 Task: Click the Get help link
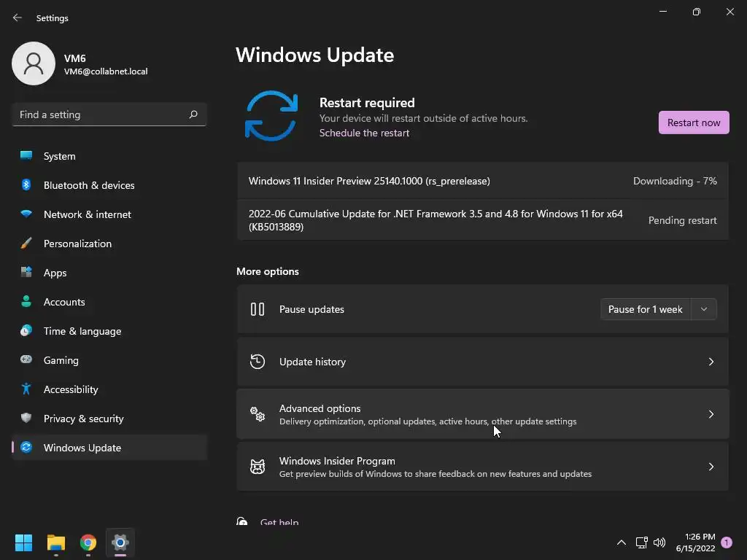(x=279, y=522)
